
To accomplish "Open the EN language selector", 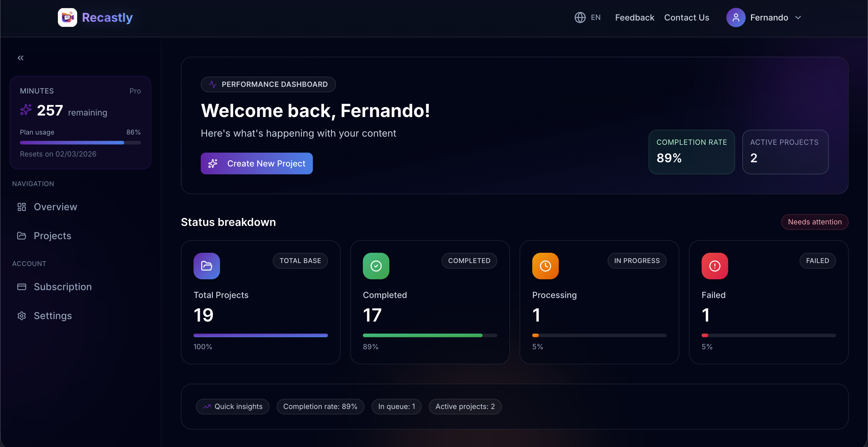I will click(596, 17).
